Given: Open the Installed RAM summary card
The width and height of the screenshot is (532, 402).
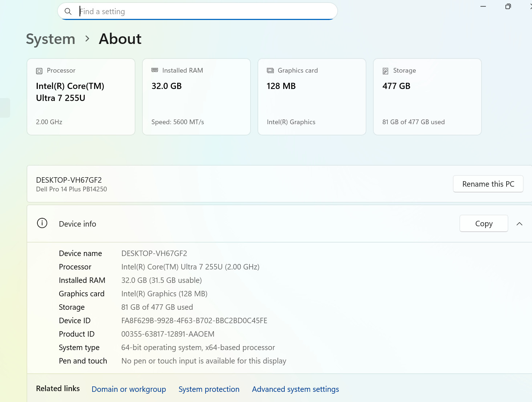Looking at the screenshot, I should (x=196, y=97).
